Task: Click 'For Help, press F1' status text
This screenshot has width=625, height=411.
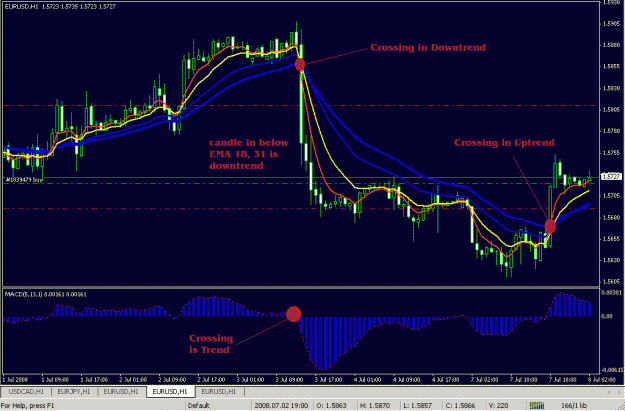Action: coord(28,406)
